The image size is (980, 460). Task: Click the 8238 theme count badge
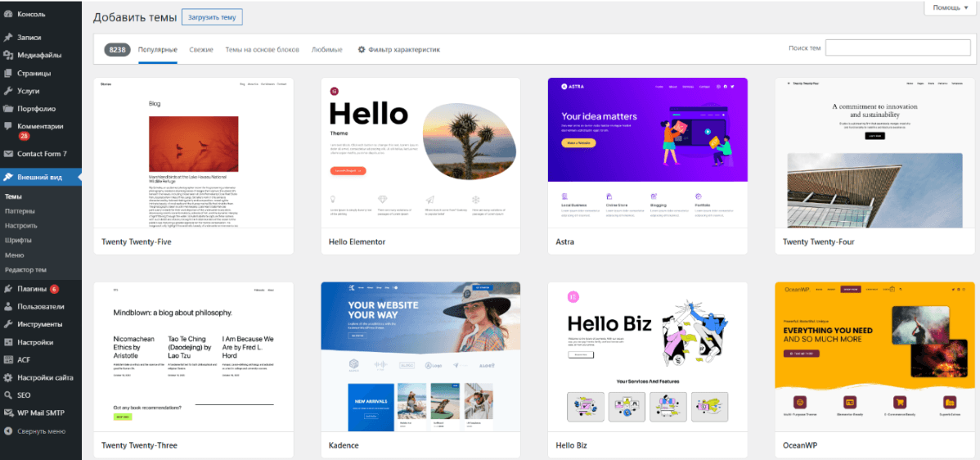point(117,50)
